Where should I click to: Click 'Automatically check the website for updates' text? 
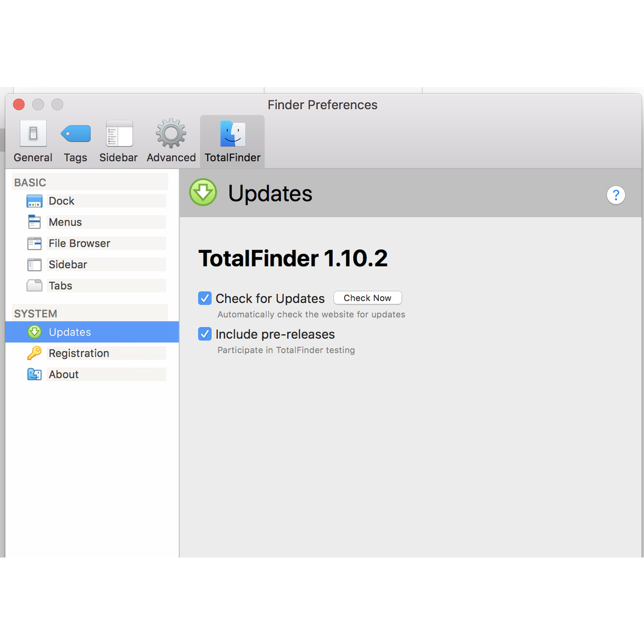coord(311,314)
